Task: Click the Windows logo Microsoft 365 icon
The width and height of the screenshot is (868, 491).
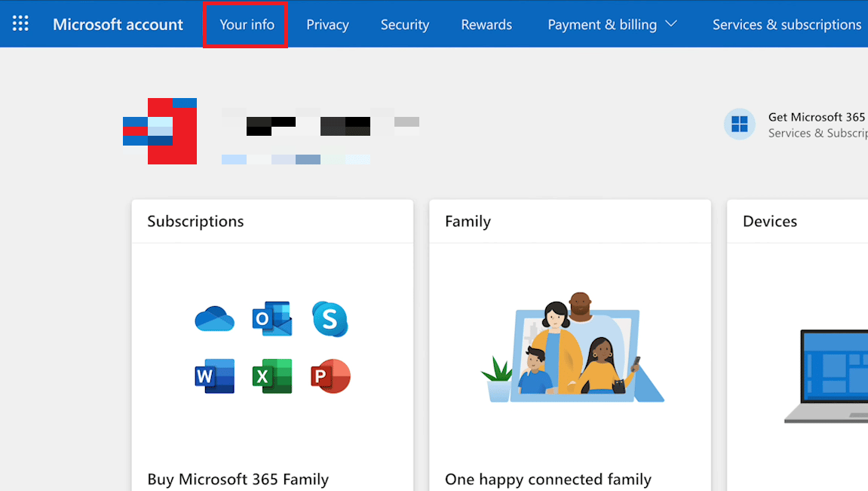Action: coord(740,124)
